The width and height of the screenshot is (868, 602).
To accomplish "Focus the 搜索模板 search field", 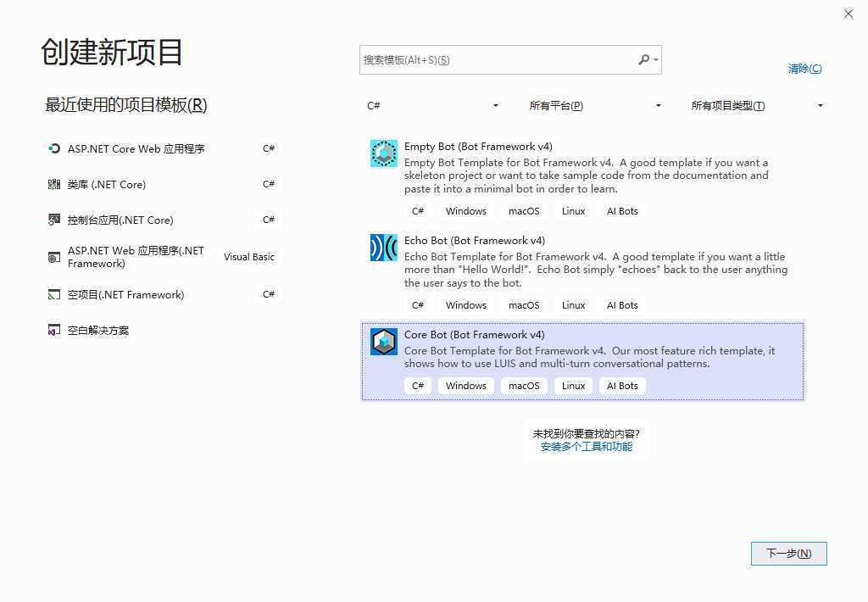I will [510, 60].
